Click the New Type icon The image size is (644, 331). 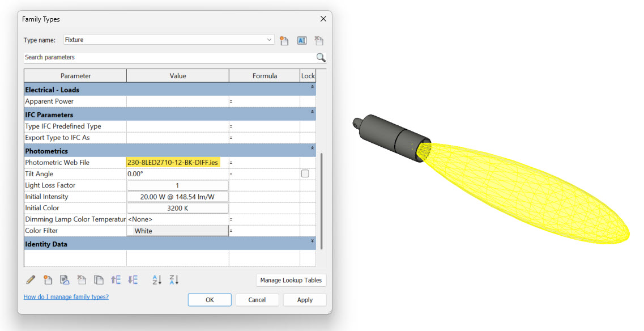[x=284, y=40]
